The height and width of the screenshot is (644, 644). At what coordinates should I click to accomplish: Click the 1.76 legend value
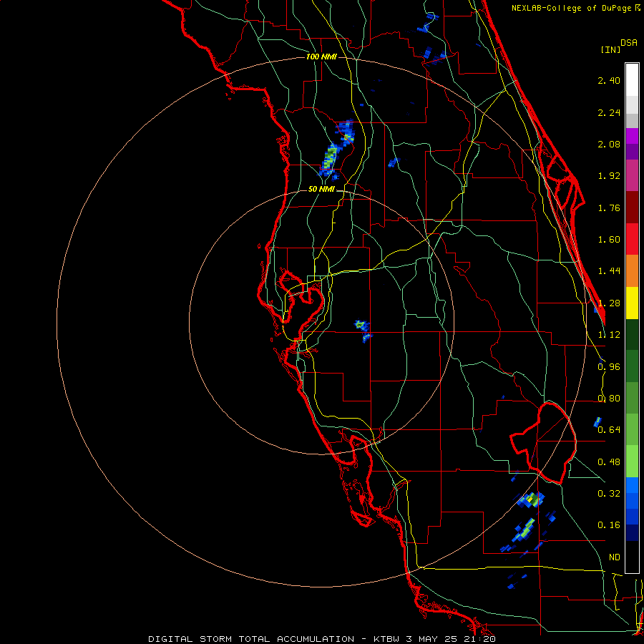[x=609, y=208]
